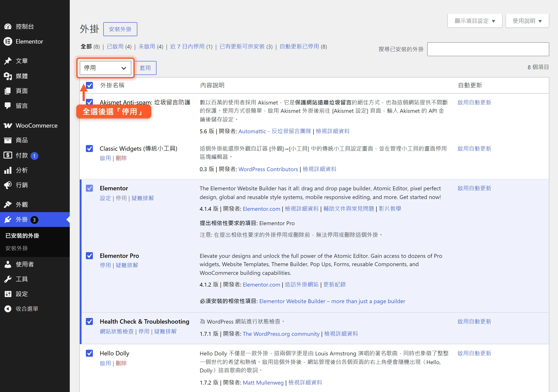Viewport: 558px width, 392px height.
Task: Click 疑難排解 under Health Check
Action: (x=165, y=331)
